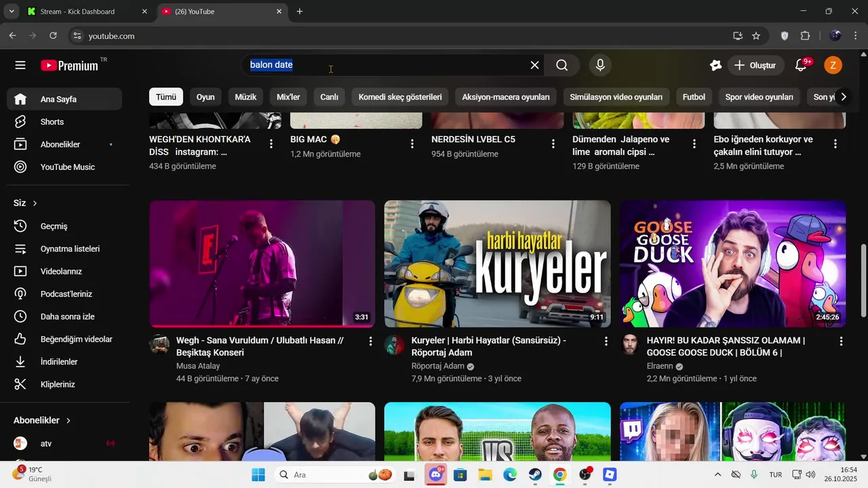Screen dimensions: 868x488
Task: Select Simülasyon video oyunları chip
Action: pos(616,97)
